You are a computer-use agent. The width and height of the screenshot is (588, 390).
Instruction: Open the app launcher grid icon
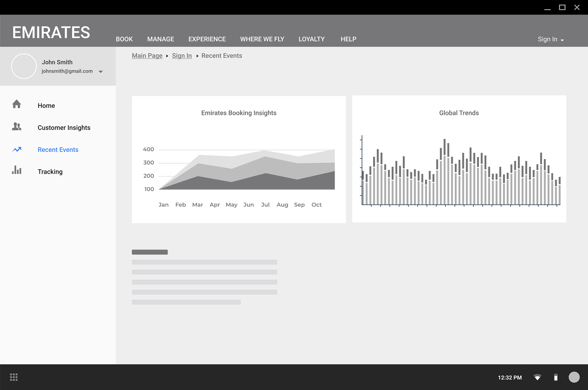point(14,377)
